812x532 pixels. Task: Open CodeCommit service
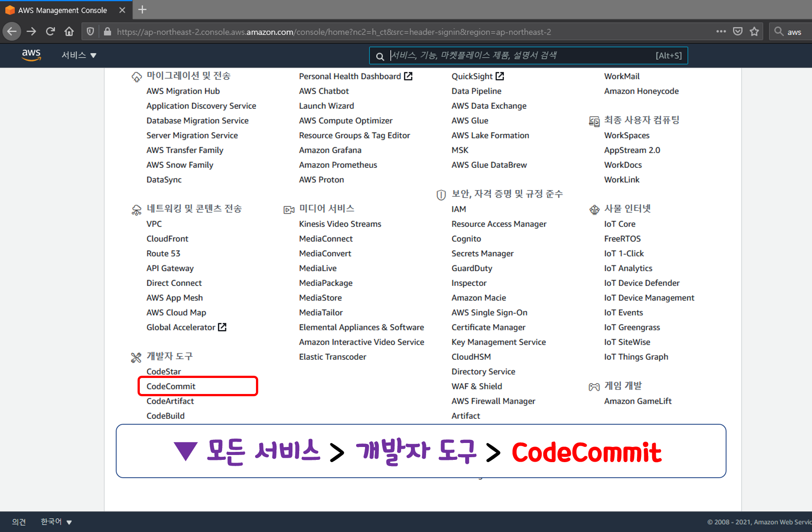171,386
